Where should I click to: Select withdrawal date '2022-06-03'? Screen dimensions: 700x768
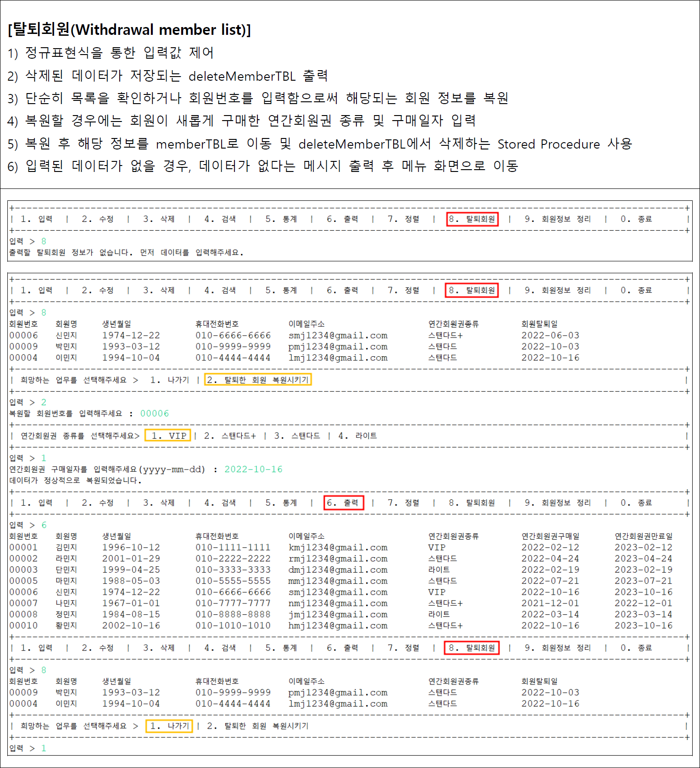(x=550, y=335)
